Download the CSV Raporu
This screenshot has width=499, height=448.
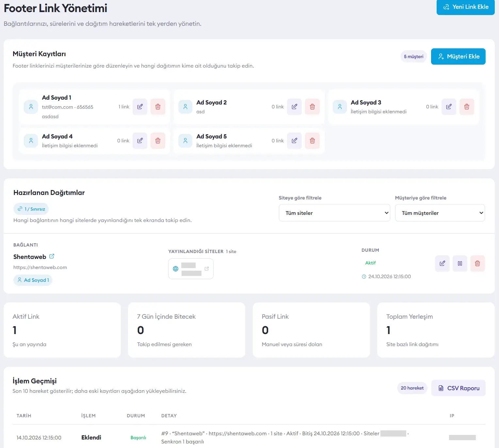tap(458, 388)
